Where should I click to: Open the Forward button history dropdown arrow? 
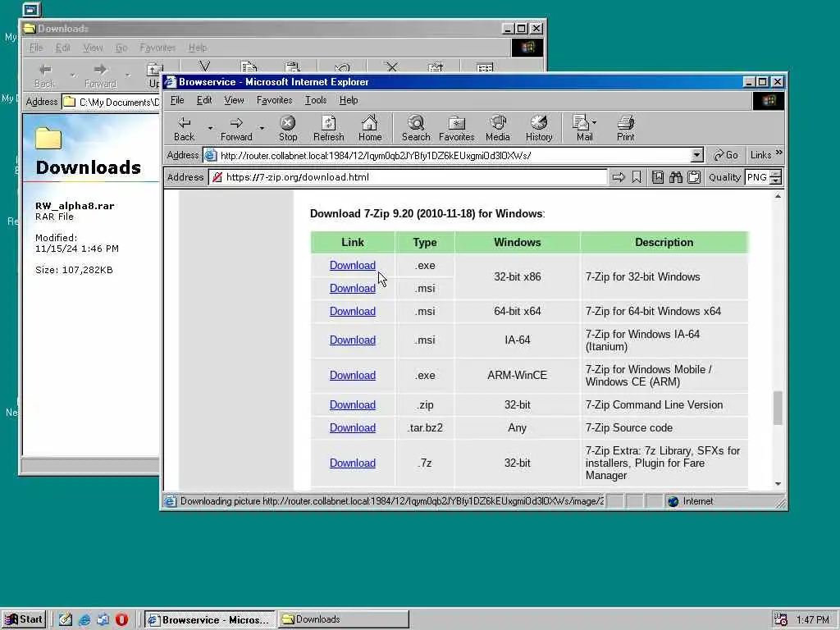coord(262,129)
